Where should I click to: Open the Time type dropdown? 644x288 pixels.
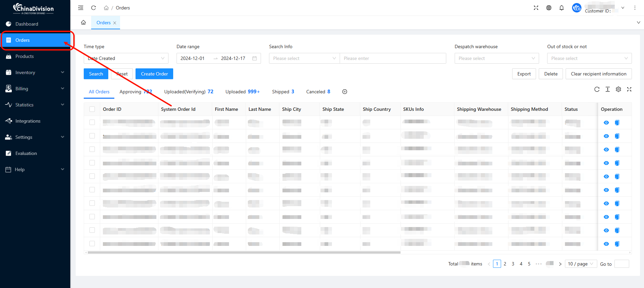click(x=126, y=58)
